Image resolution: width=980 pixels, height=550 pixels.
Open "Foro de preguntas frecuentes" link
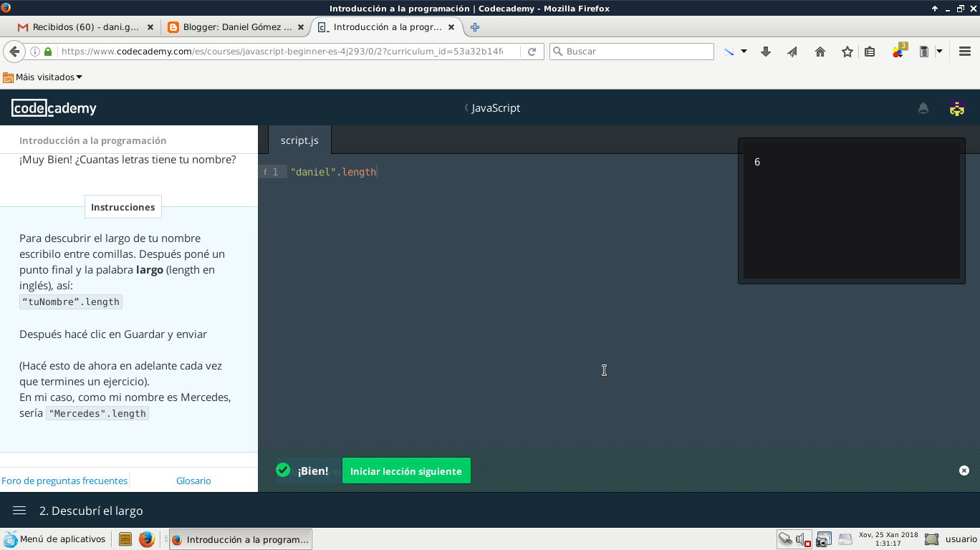point(64,481)
